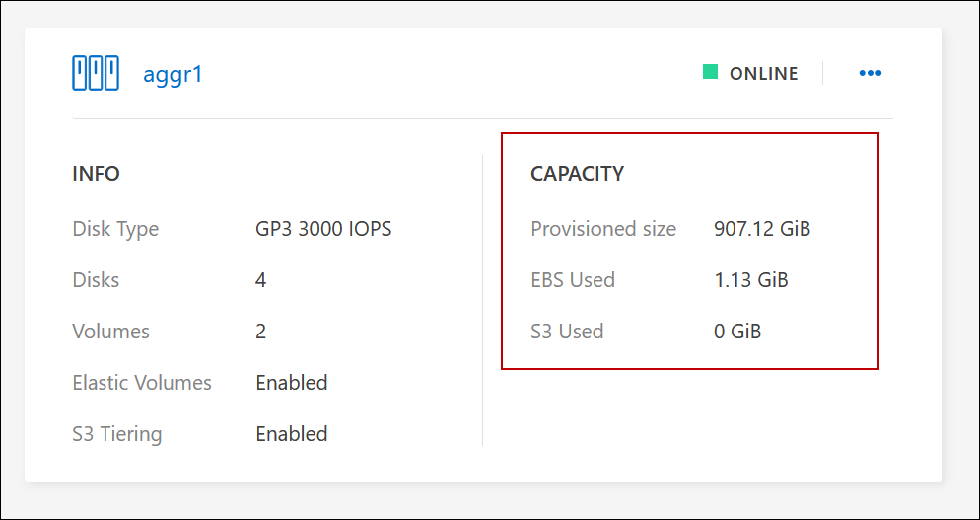980x520 pixels.
Task: Click the Elastic Volumes label
Action: [142, 383]
